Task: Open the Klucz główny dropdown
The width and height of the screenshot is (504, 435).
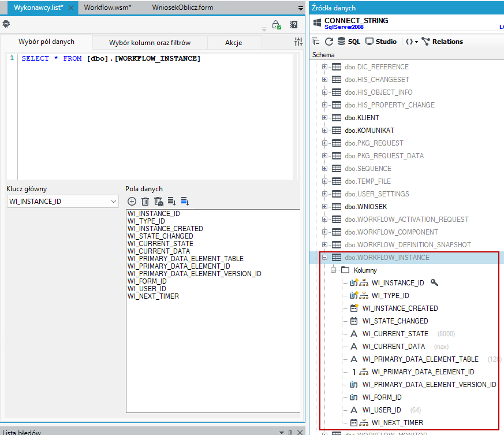Action: [63, 202]
